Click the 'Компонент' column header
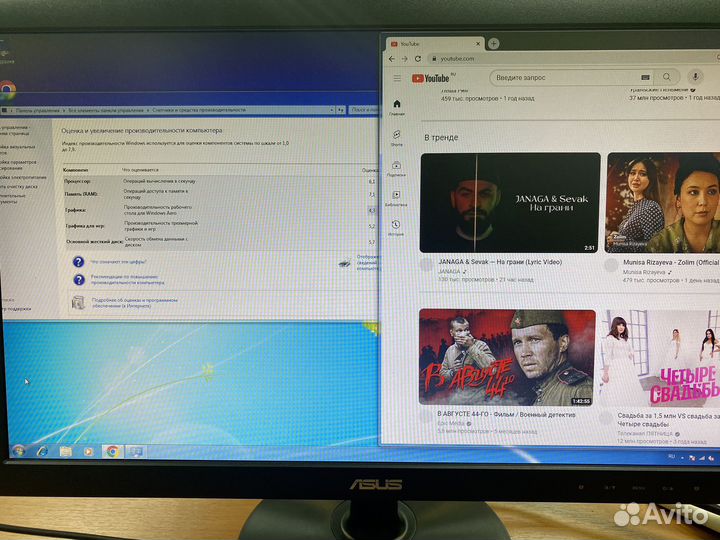The image size is (720, 540). (75, 170)
